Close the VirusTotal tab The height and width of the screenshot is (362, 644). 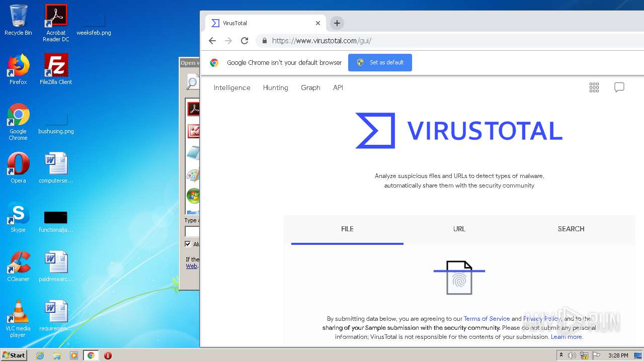318,23
